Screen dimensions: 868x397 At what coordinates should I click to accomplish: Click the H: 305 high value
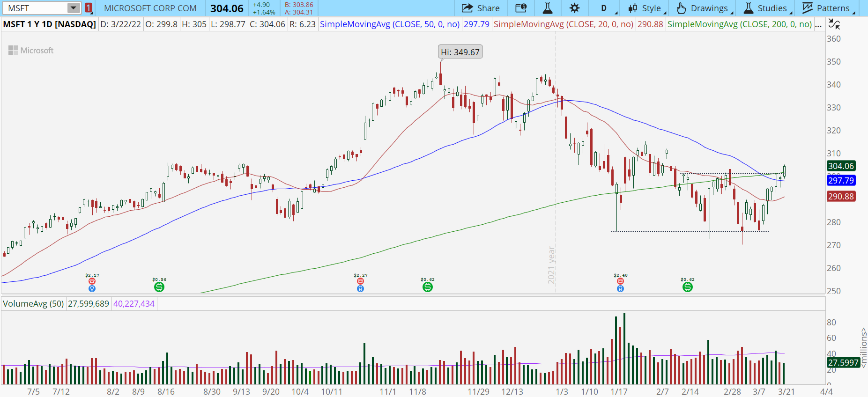point(194,24)
